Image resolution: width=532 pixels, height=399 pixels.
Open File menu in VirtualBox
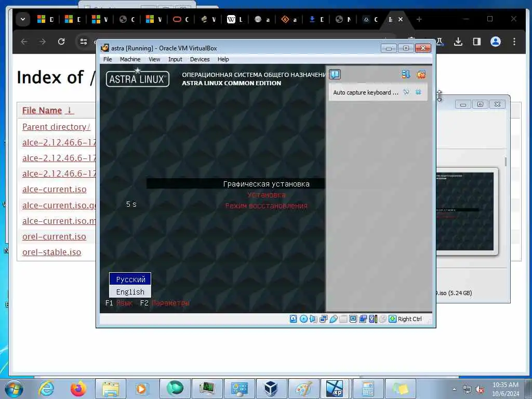pyautogui.click(x=108, y=59)
